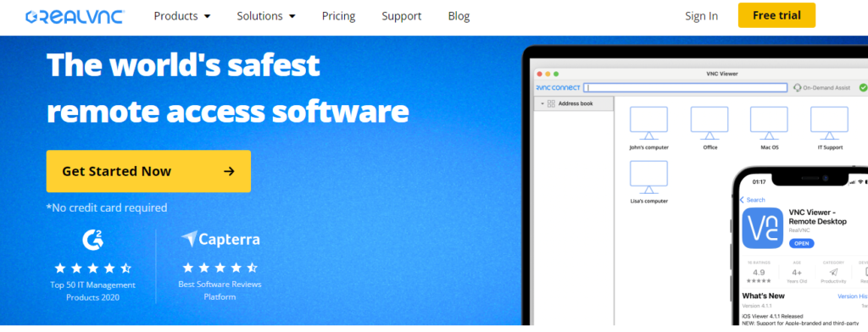Click the star rating under Capterra
The image size is (868, 332).
220,268
